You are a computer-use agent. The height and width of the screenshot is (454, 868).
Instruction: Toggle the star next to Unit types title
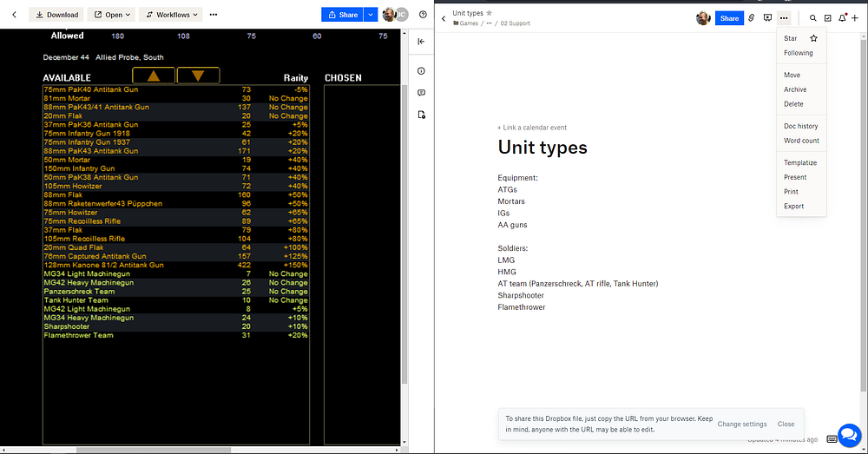click(x=490, y=13)
